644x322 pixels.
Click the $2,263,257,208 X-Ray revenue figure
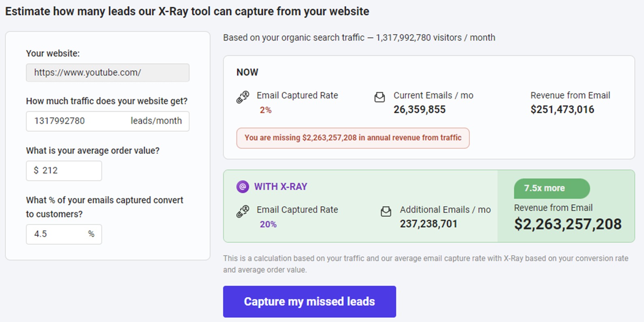click(x=567, y=224)
